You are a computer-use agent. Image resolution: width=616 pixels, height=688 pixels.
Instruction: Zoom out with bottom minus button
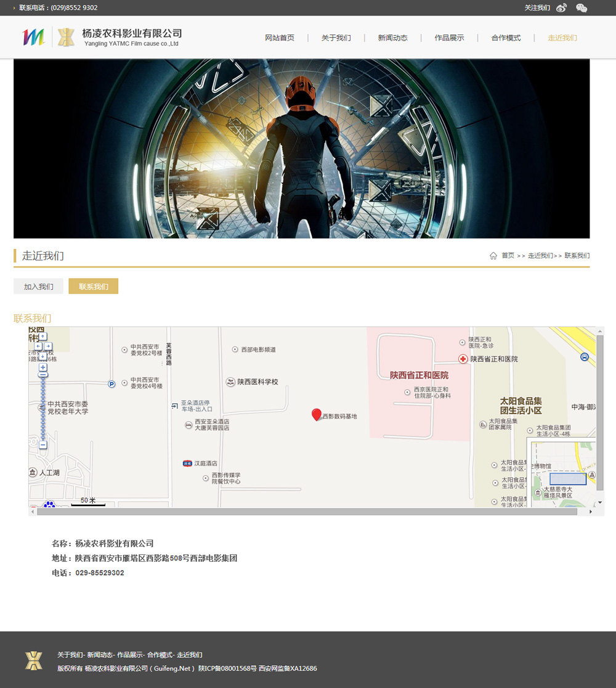43,444
